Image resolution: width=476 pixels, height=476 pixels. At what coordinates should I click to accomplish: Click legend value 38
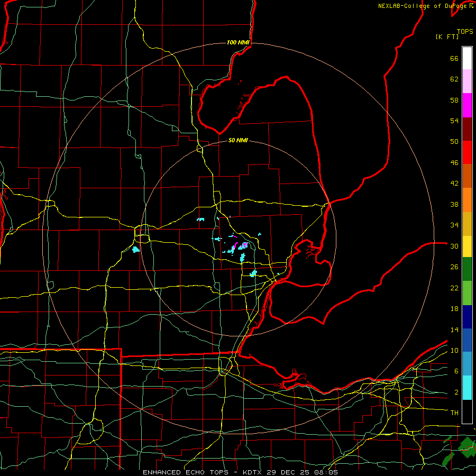click(454, 205)
